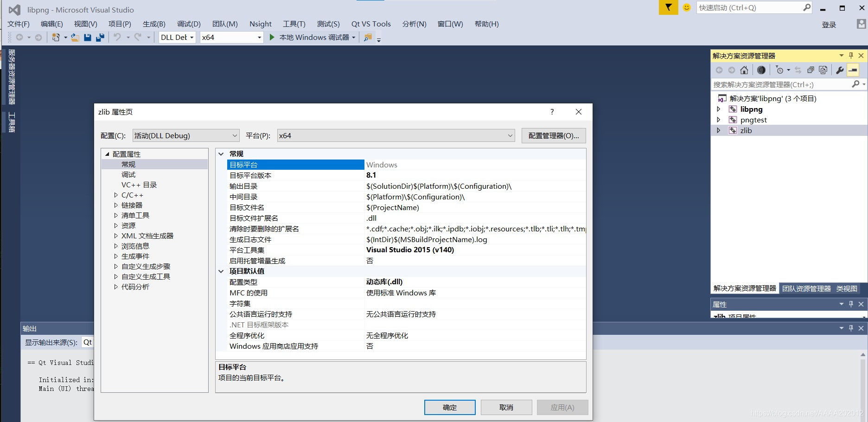Click the 取消 button in dialog
Screen dimensions: 868x422
pos(506,407)
